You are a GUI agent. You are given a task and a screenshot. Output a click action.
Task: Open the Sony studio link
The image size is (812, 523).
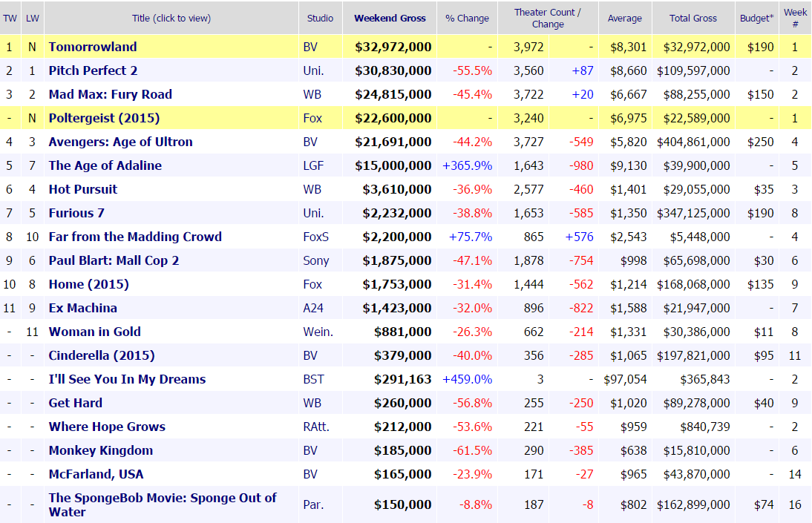coord(316,260)
